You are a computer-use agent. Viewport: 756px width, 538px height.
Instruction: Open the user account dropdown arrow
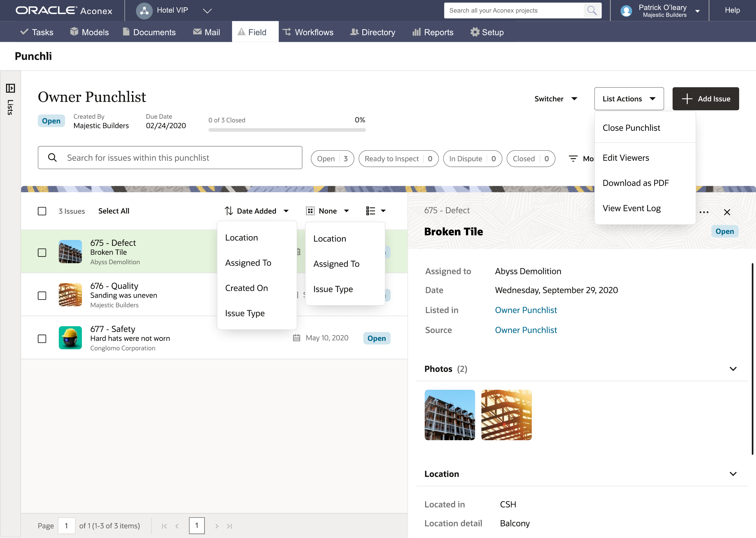(x=697, y=11)
